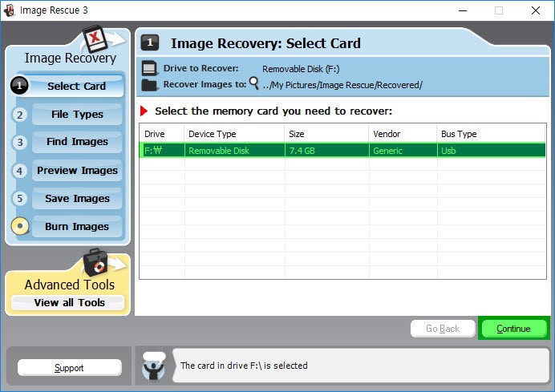Click the step 2 number circle
The height and width of the screenshot is (392, 555).
[x=20, y=115]
